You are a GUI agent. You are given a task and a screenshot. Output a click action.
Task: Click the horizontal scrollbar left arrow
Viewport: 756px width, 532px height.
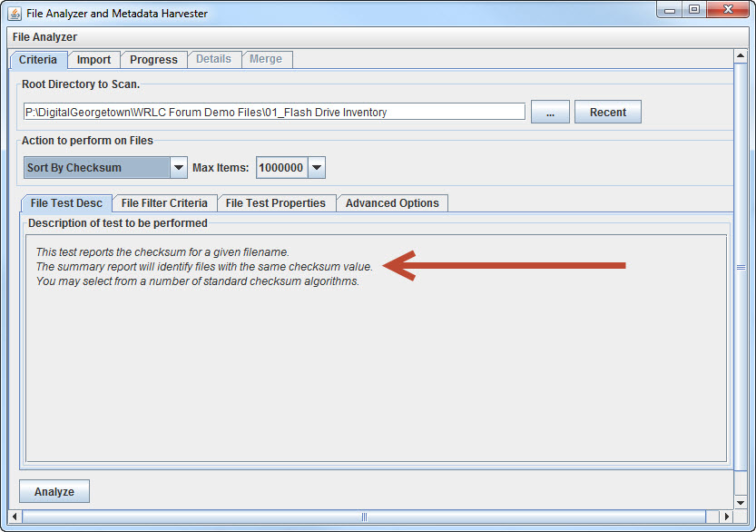[x=15, y=517]
